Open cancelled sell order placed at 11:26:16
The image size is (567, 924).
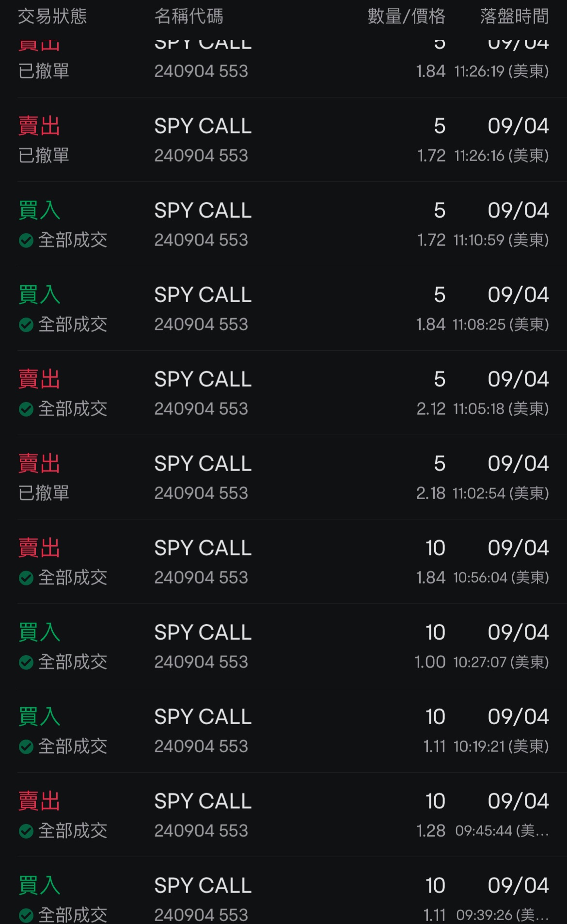[x=283, y=140]
